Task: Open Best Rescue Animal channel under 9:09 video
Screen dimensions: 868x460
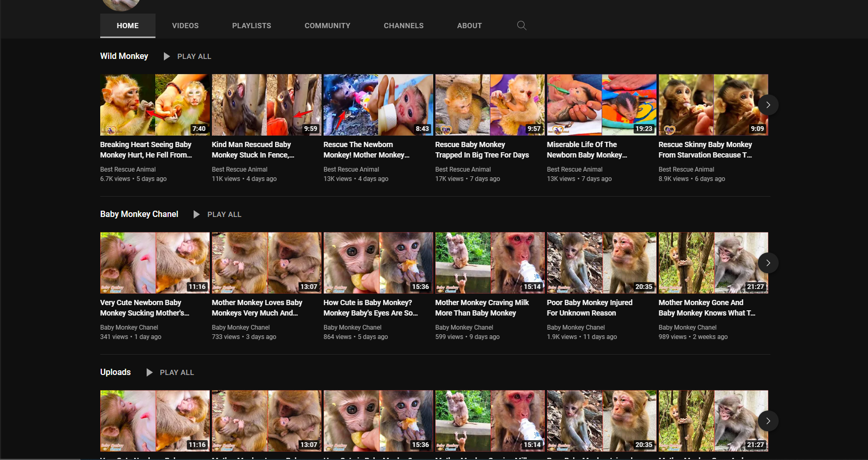Action: [x=686, y=170]
